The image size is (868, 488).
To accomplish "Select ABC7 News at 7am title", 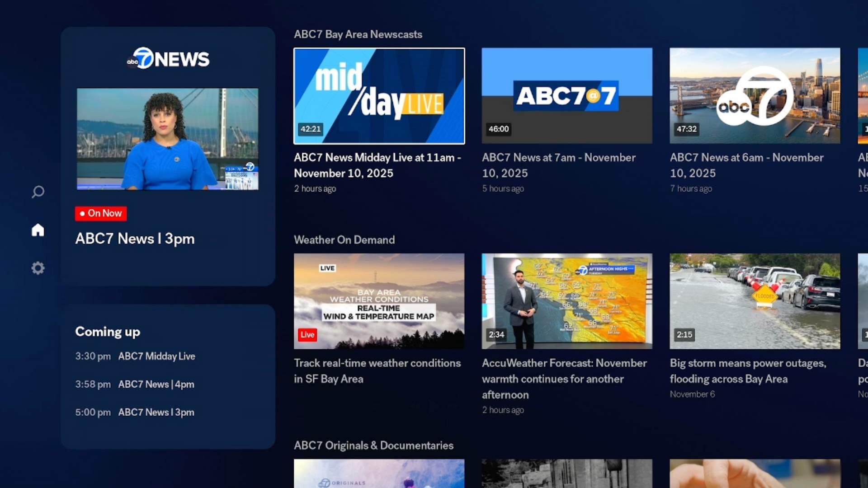I will click(559, 165).
